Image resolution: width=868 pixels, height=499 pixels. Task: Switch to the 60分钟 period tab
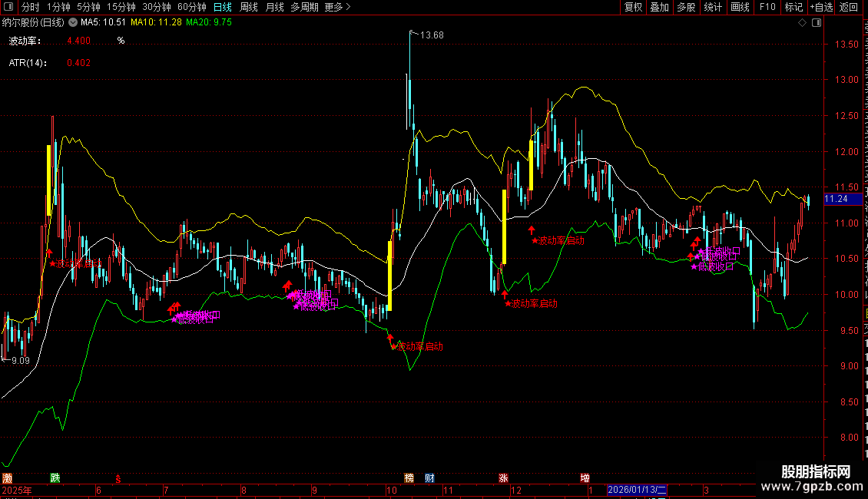[191, 7]
